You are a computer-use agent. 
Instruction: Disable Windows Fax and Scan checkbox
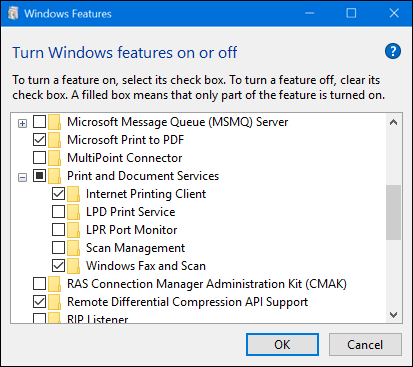click(x=58, y=266)
